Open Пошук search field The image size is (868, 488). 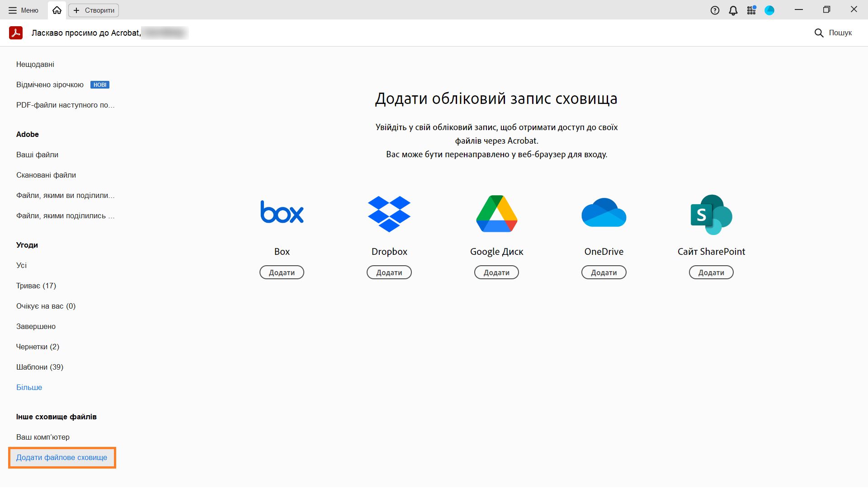[833, 33]
